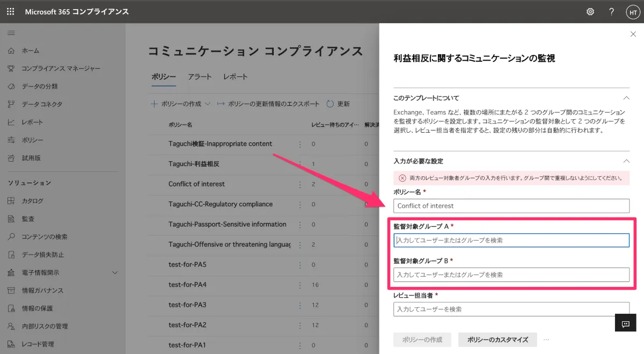
Task: Collapse the navigation hamburger menu
Action: point(11,33)
